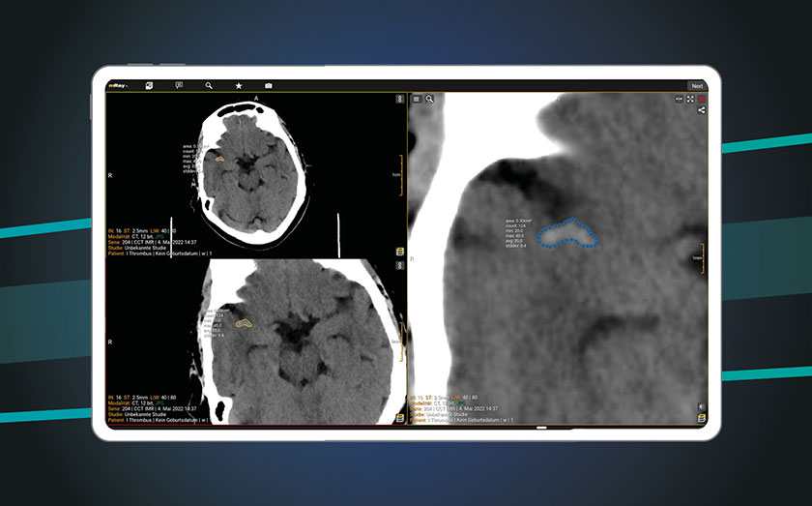The height and width of the screenshot is (506, 812).
Task: Click the top-left viewport slice scroll handle
Action: coord(398,99)
